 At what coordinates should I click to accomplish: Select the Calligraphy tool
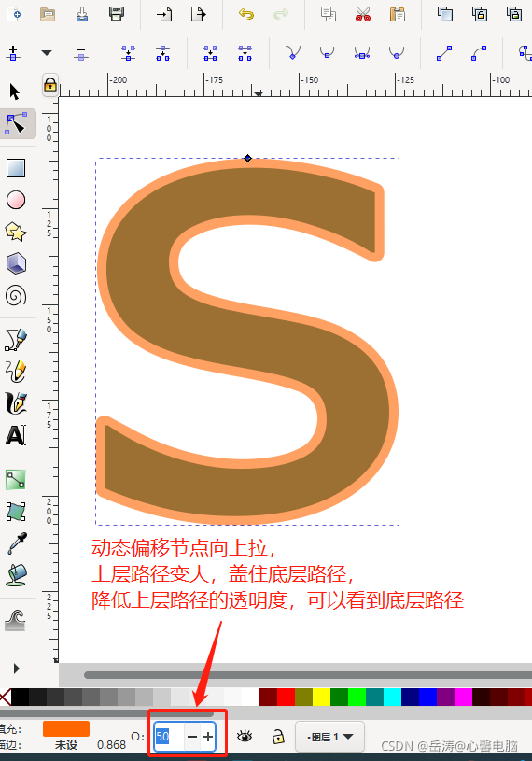pyautogui.click(x=16, y=403)
